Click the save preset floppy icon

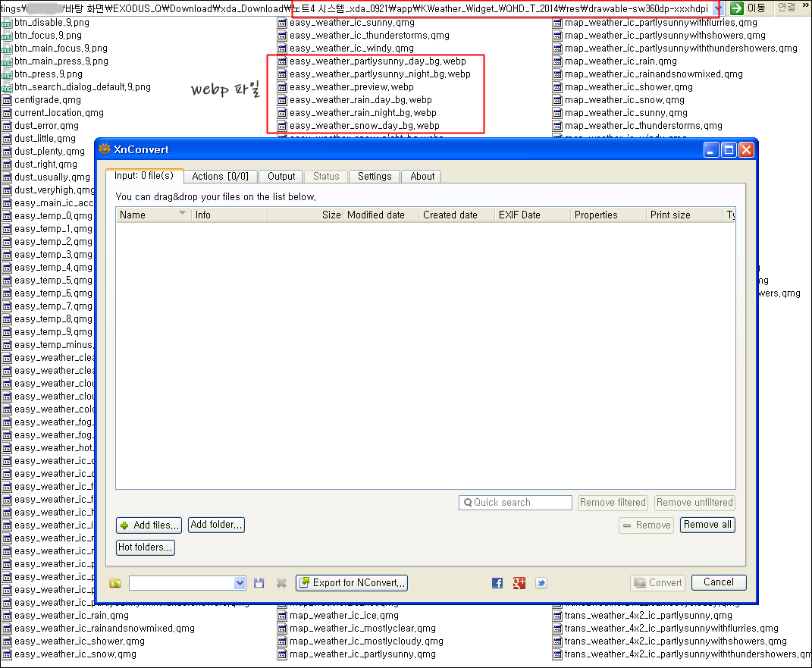point(259,583)
